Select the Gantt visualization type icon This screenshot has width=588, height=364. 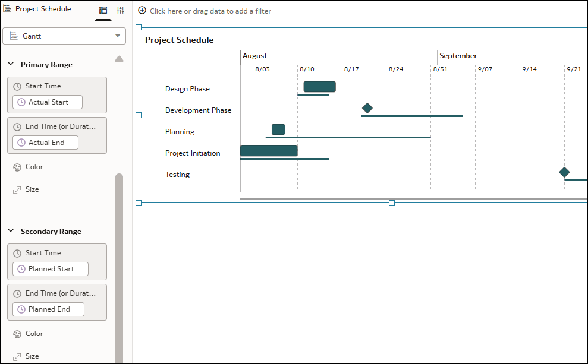(14, 36)
